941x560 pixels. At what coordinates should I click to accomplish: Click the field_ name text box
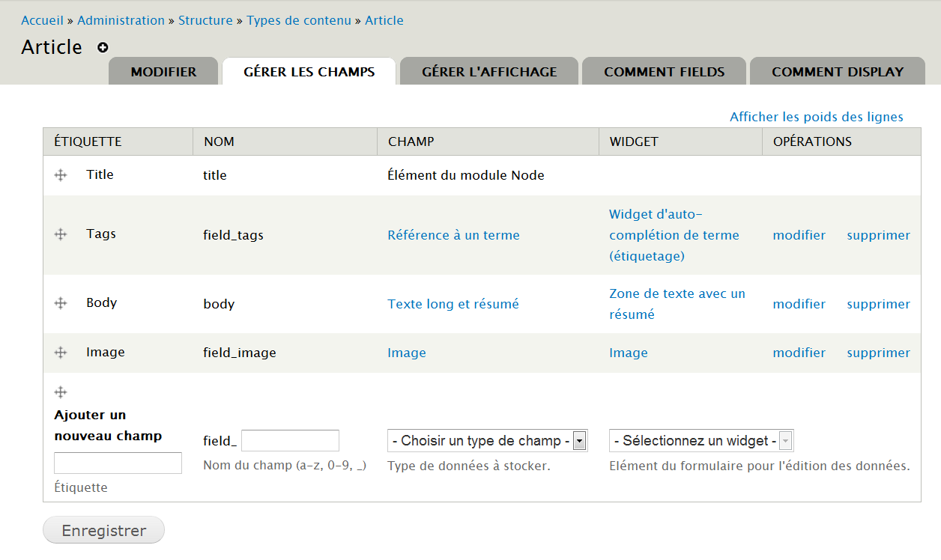tap(290, 440)
